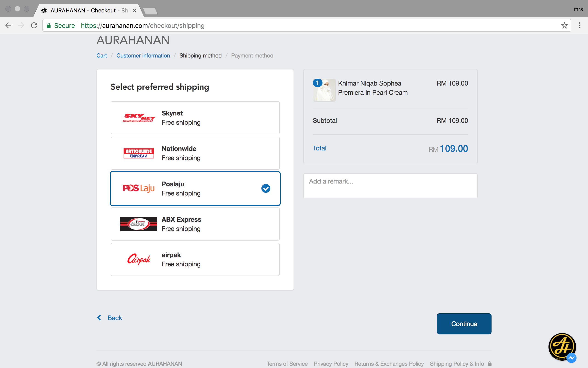Click the All rights reserved AURAHANAN text
Viewport: 588px width, 368px height.
[x=139, y=364]
